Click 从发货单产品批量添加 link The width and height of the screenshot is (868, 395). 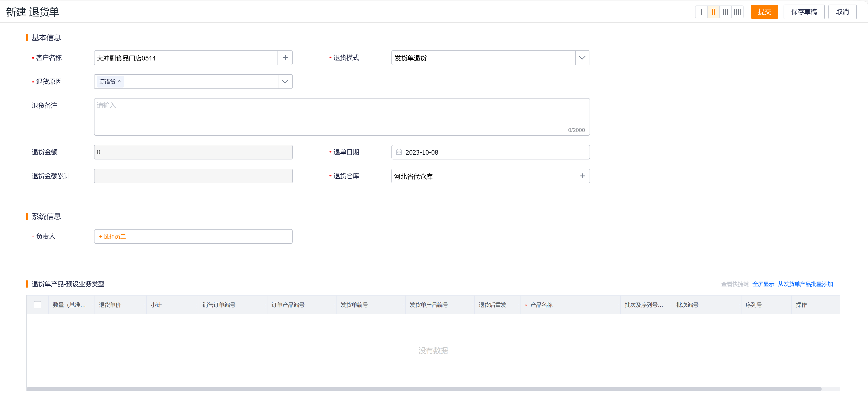pyautogui.click(x=805, y=284)
